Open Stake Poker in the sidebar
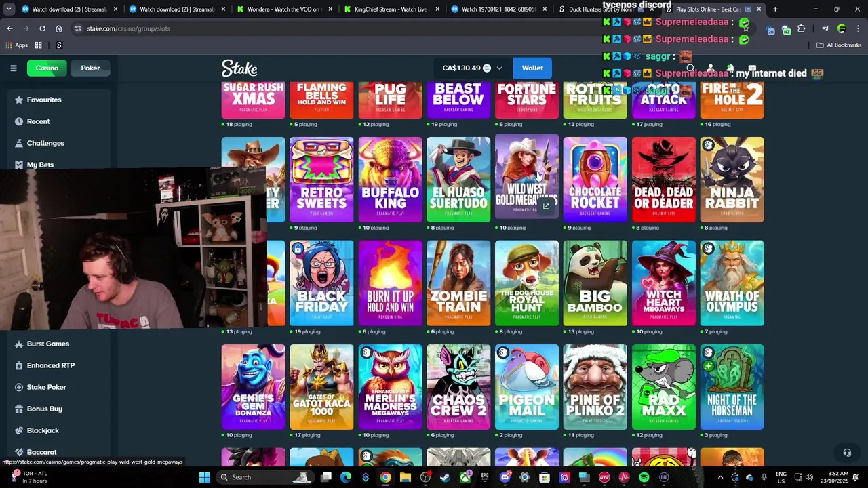The image size is (868, 488). coord(46,387)
